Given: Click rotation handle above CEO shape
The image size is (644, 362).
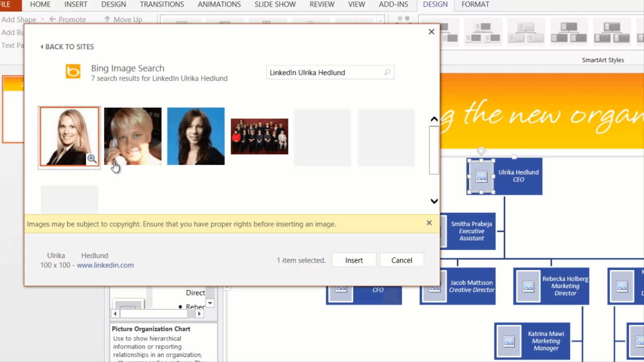Looking at the screenshot, I should [481, 151].
